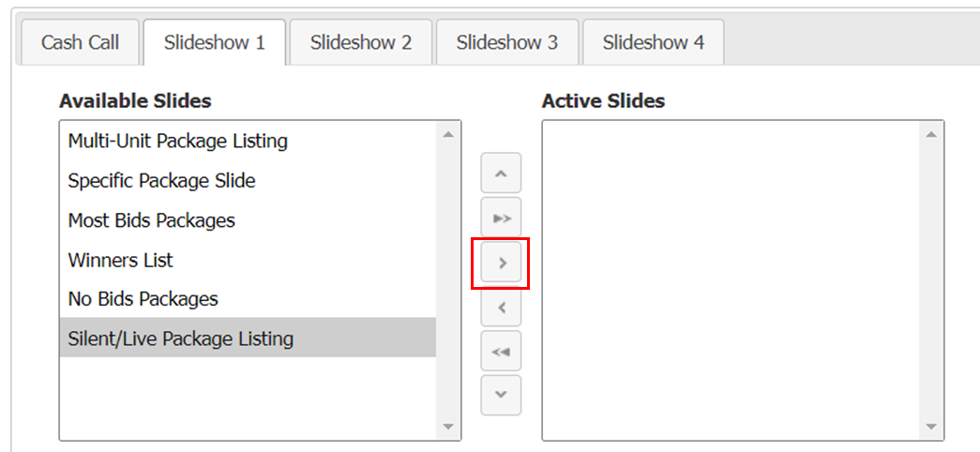Click inside the empty Active Slides list

tap(731, 279)
